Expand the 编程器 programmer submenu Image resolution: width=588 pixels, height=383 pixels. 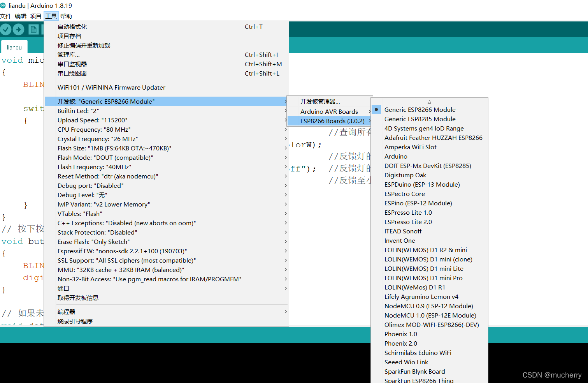point(167,312)
